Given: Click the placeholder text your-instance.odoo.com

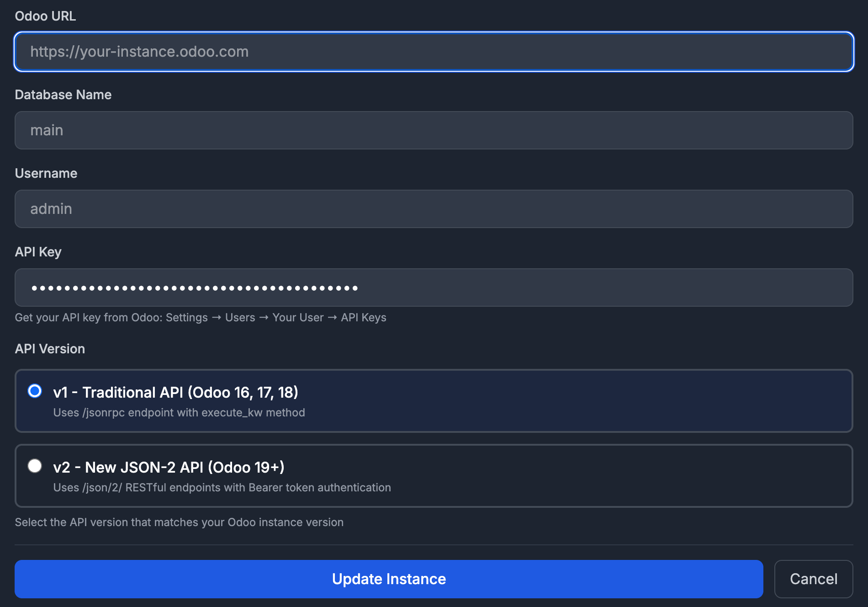Looking at the screenshot, I should (139, 52).
